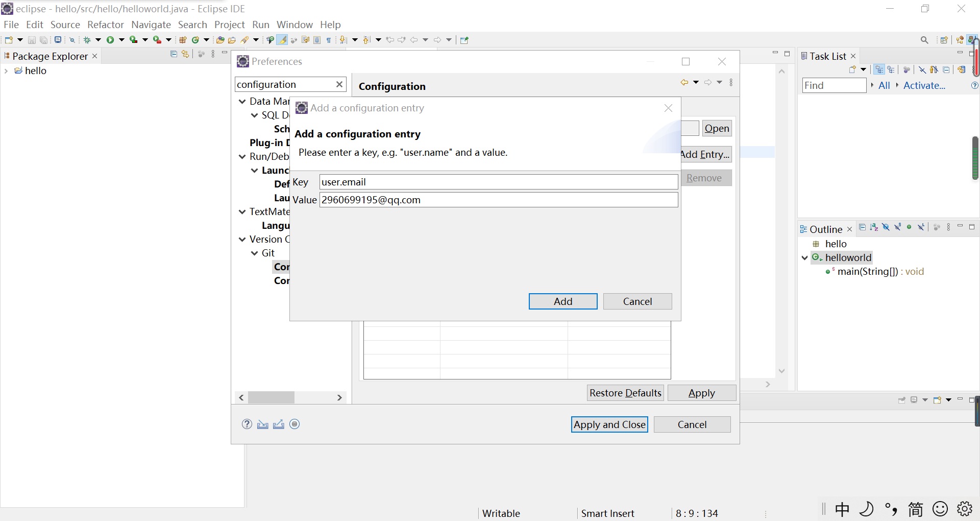980x521 pixels.
Task: Open the File menu
Action: click(11, 25)
